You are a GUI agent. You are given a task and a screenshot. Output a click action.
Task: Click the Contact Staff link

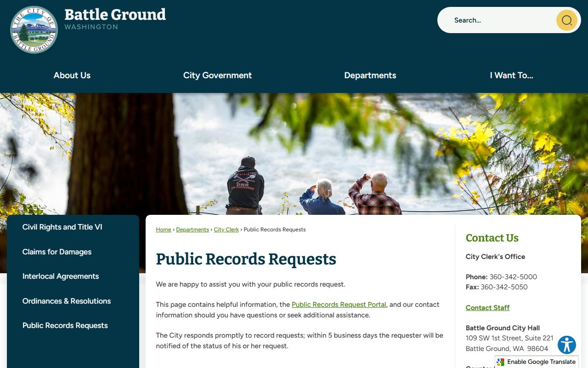click(x=487, y=308)
